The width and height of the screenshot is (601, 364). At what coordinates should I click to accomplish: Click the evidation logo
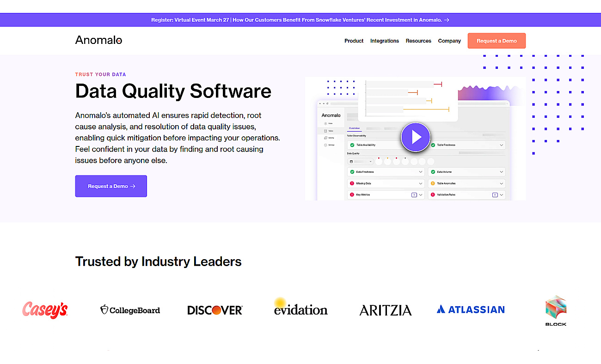pos(300,307)
